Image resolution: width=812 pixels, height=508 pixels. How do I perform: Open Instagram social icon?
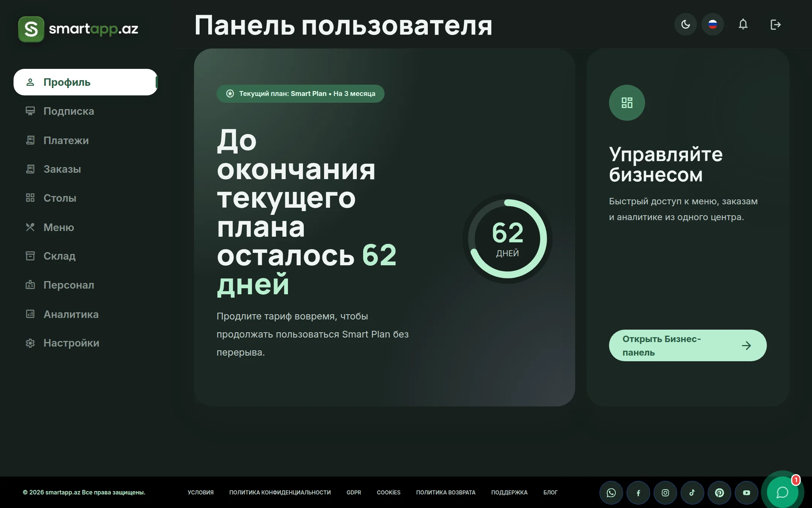click(x=665, y=493)
